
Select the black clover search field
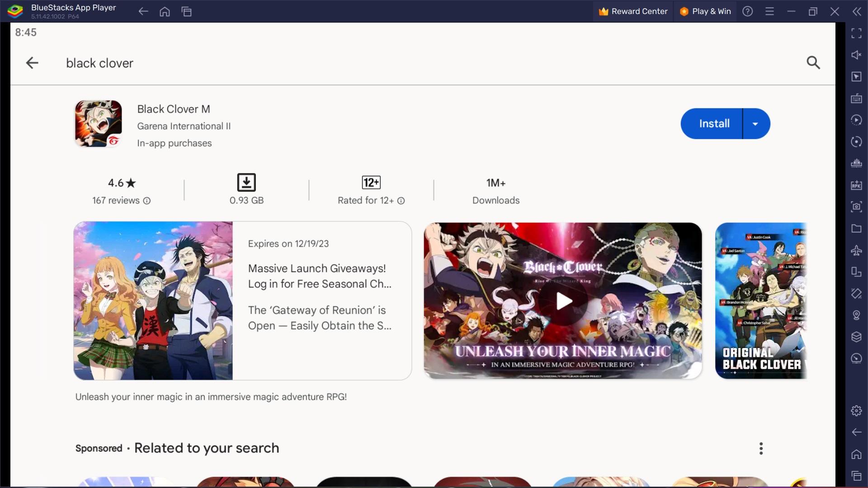coord(99,62)
